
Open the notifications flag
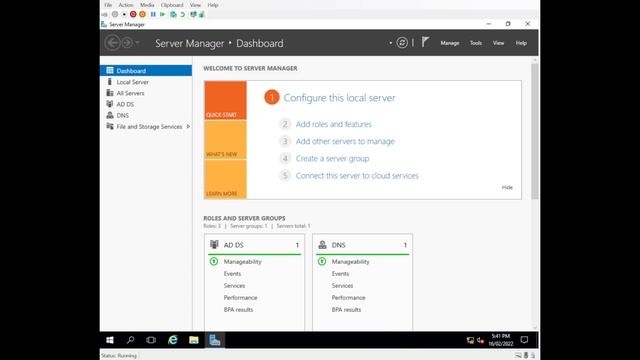point(425,42)
